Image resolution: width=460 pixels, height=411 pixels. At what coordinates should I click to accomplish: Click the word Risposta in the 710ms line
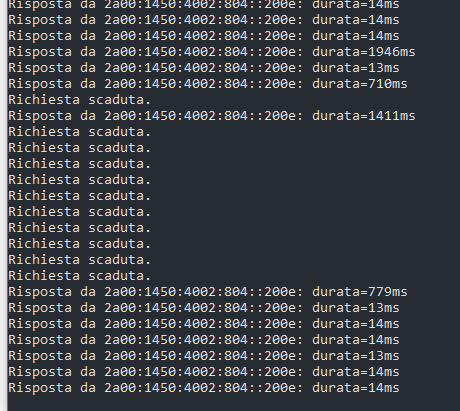point(40,84)
